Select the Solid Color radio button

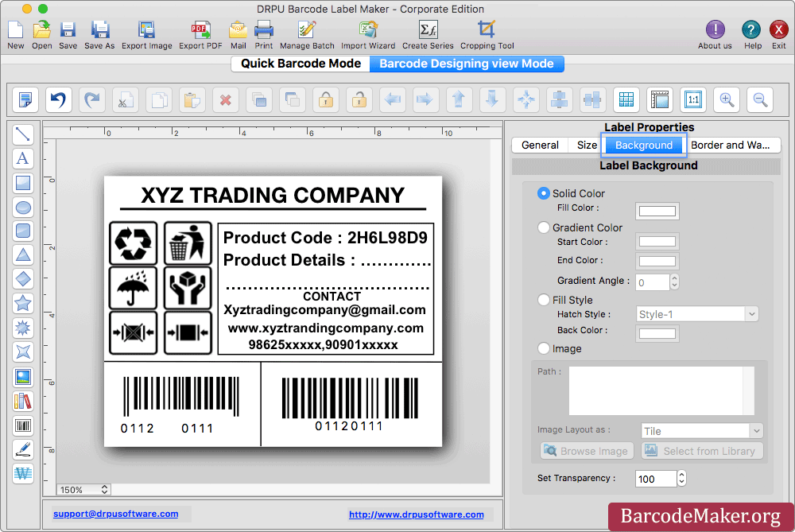[x=543, y=193]
